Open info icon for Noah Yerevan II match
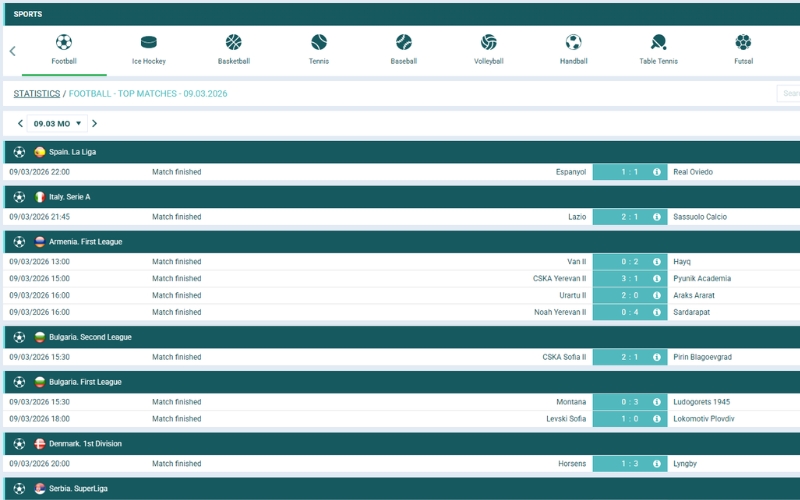800x500 pixels. [657, 312]
